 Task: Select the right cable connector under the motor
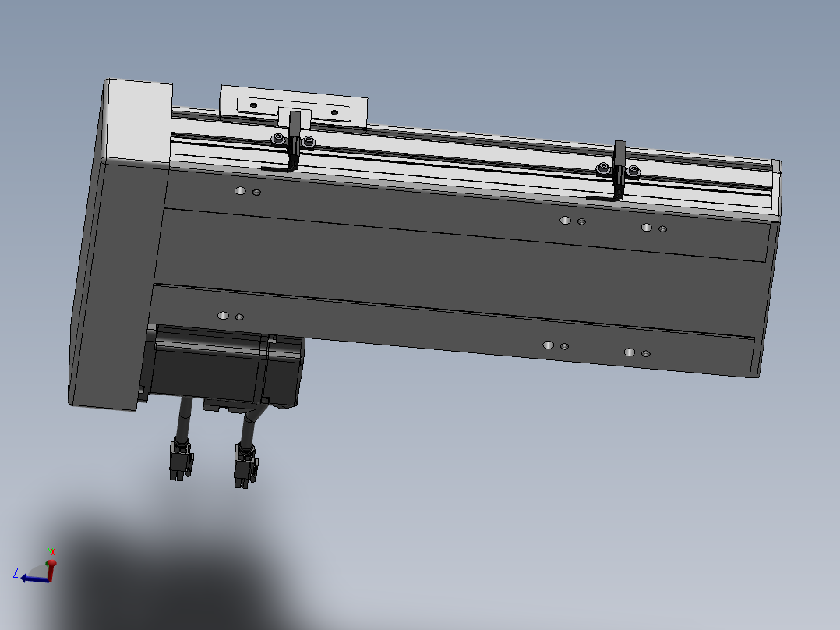pos(245,466)
